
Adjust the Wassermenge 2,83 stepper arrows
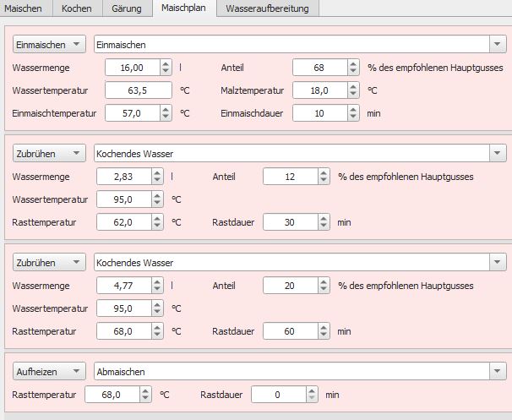pos(157,177)
